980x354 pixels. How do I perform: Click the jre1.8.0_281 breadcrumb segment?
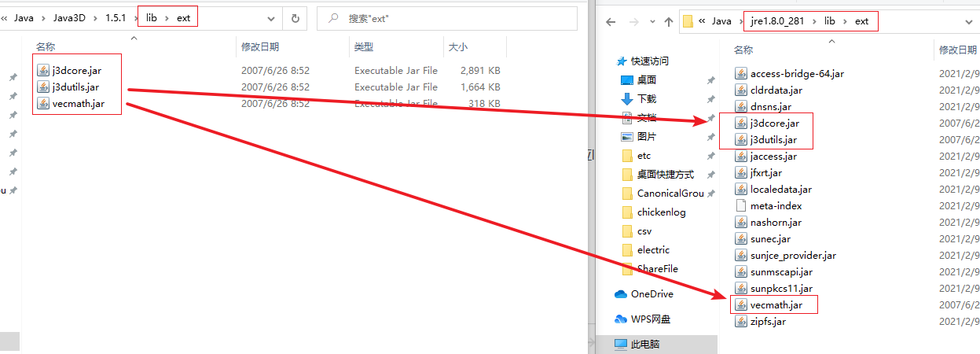point(776,21)
